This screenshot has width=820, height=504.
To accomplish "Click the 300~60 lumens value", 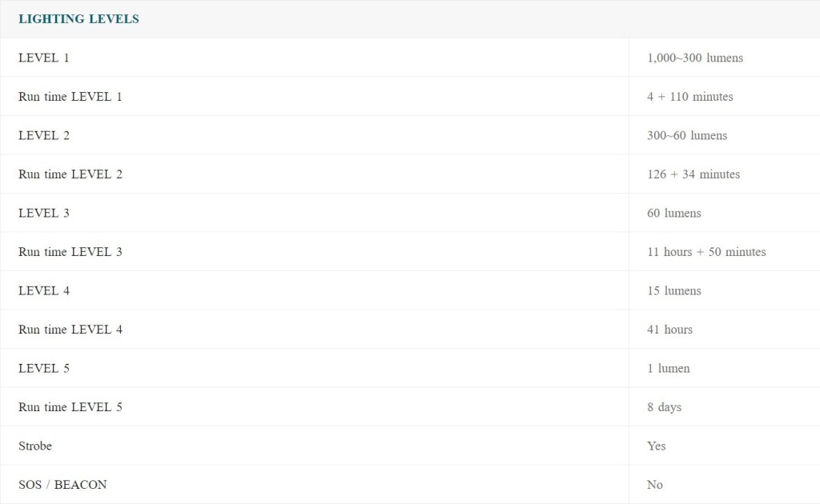I will point(687,135).
